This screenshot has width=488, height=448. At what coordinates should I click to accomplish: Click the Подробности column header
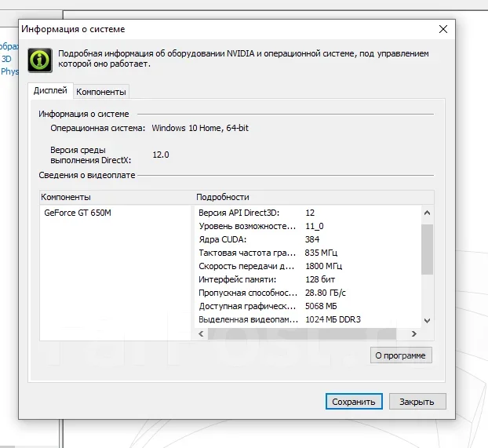tap(315, 197)
